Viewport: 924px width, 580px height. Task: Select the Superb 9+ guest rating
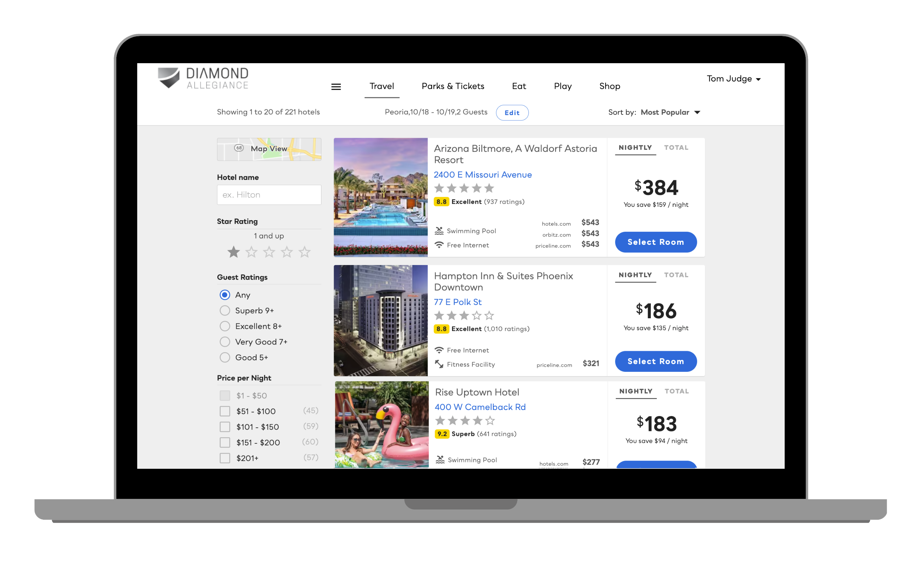point(225,310)
